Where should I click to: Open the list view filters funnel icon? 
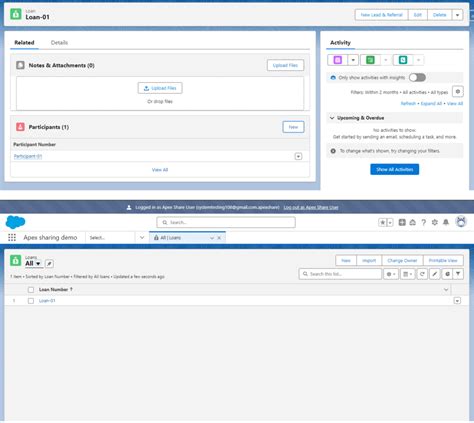tap(458, 274)
